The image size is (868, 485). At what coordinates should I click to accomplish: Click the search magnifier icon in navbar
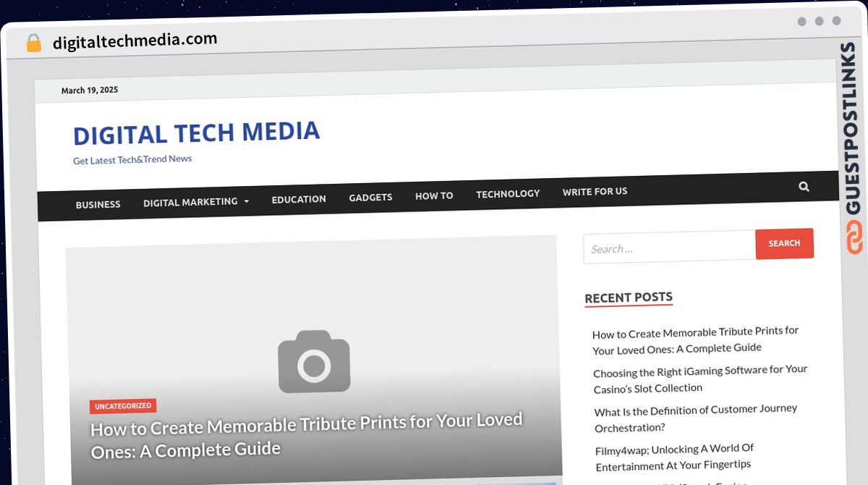(x=804, y=187)
